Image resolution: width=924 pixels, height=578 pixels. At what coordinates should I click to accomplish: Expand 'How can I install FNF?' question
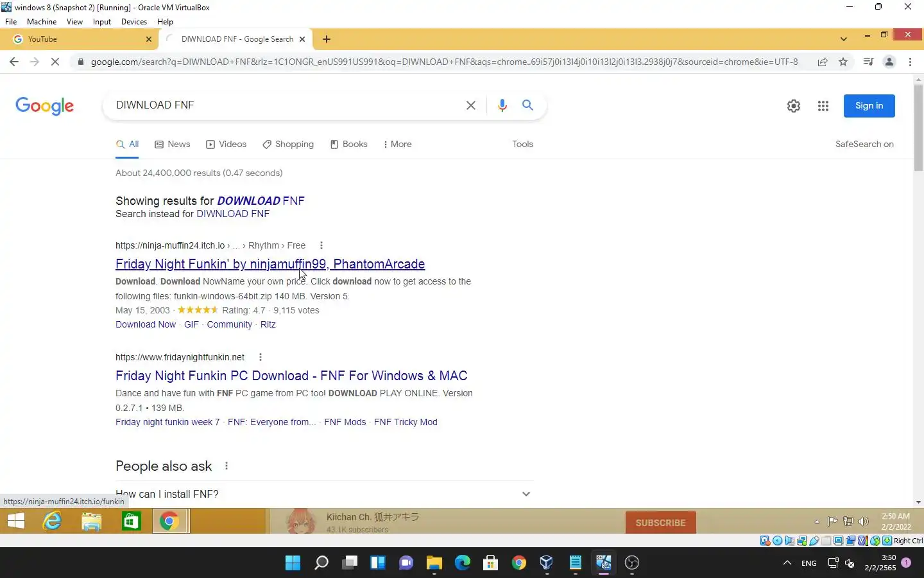tap(324, 494)
